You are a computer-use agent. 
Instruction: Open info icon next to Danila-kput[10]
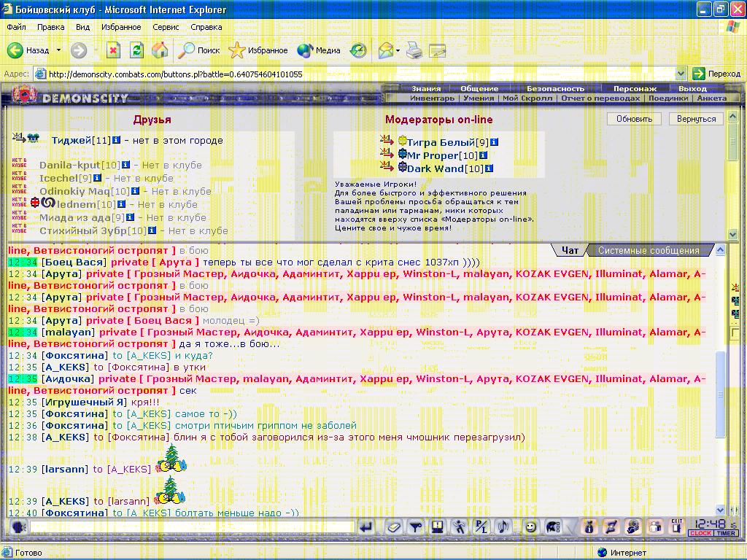[125, 165]
